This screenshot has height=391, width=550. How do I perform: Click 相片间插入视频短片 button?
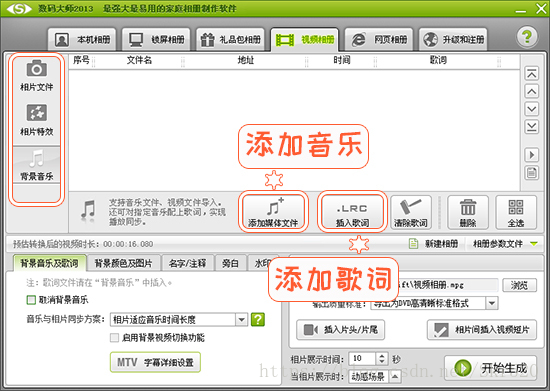coord(482,330)
